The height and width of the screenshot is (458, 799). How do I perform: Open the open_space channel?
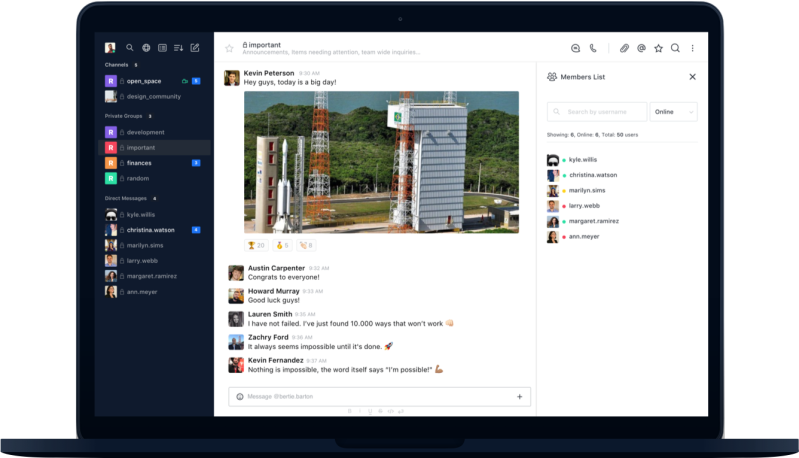pos(144,81)
